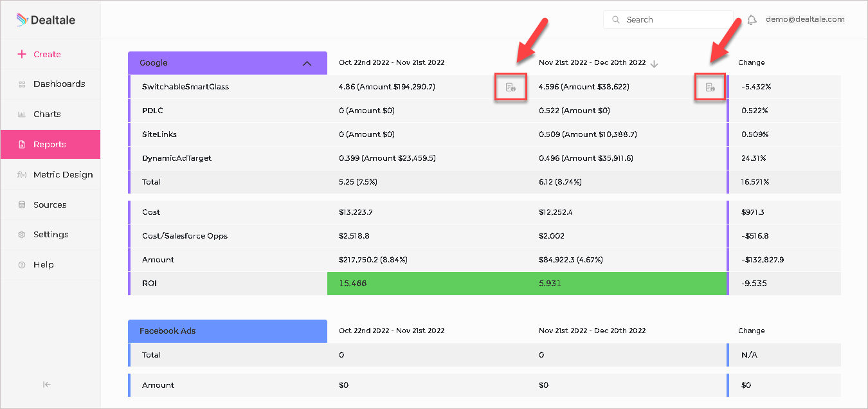Viewport: 868px width, 409px height.
Task: Open SwitchableSmartGlass details icon for Oct–Nov period
Action: tap(511, 87)
